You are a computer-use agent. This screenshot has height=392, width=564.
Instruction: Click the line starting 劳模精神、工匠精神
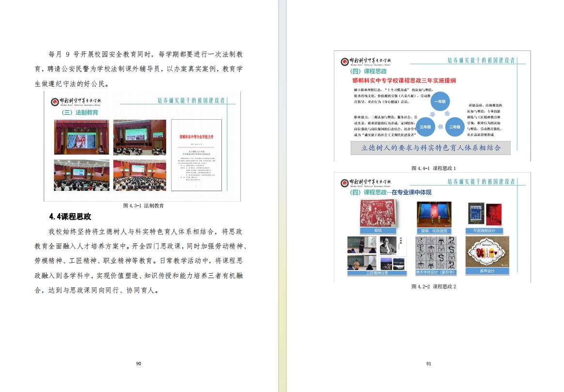[139, 261]
